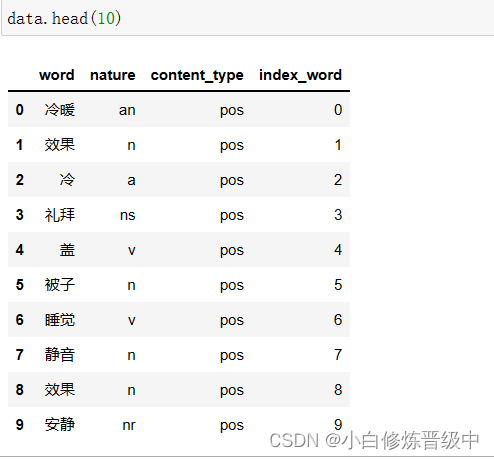This screenshot has width=494, height=460.
Task: Click the bold row index label 6
Action: tap(20, 320)
